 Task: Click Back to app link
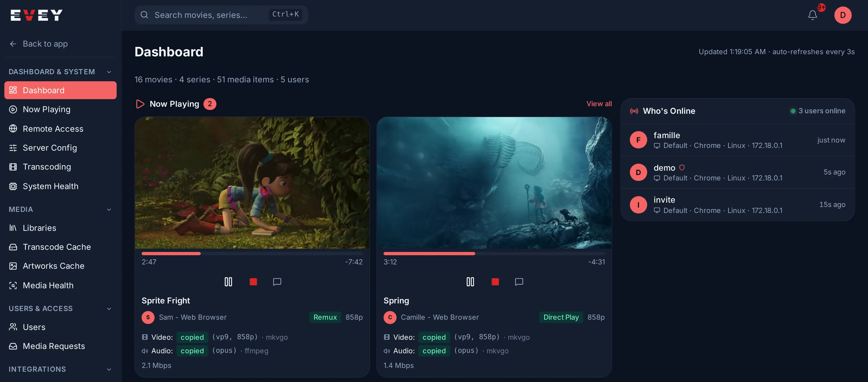click(x=39, y=44)
